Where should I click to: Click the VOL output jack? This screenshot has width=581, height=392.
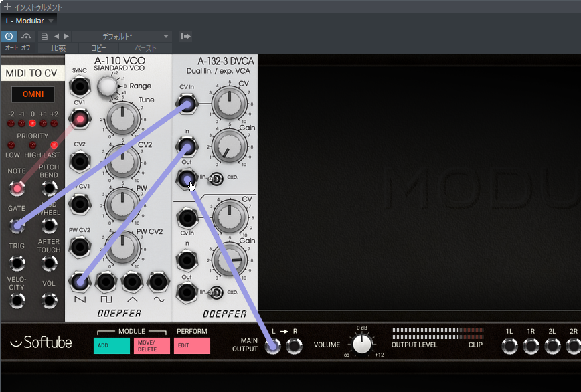click(x=49, y=300)
